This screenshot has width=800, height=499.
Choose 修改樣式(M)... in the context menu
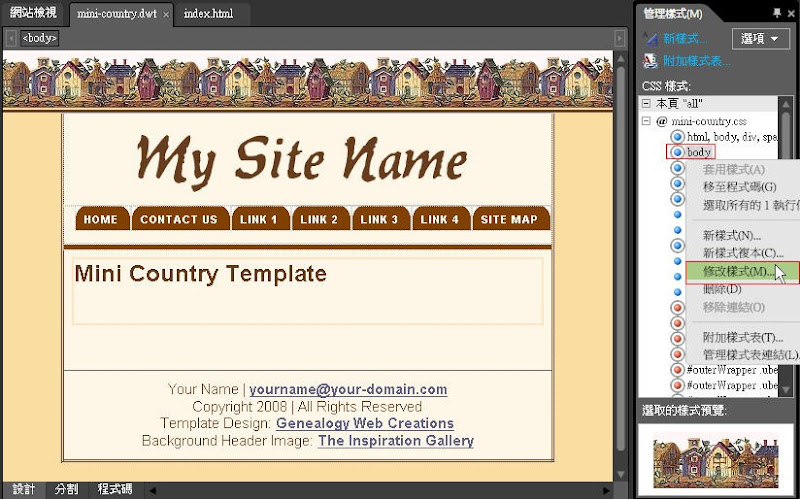(x=742, y=272)
